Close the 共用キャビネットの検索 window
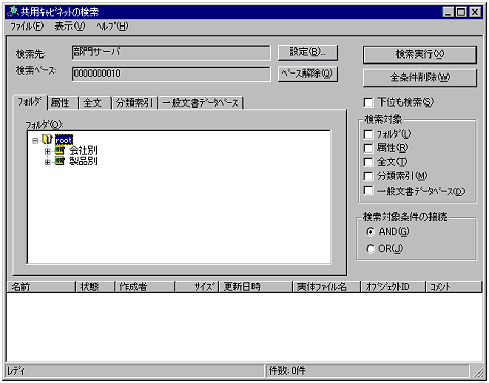 coord(475,12)
